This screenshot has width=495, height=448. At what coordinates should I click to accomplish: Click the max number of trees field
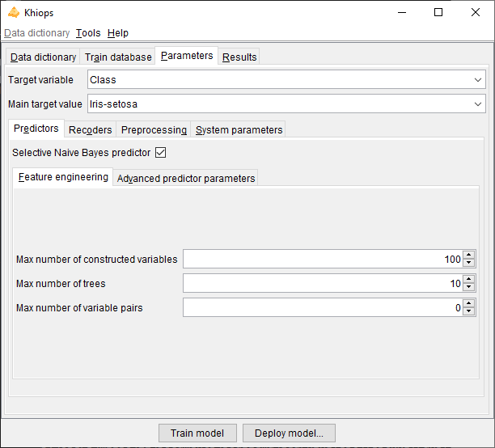(x=322, y=284)
